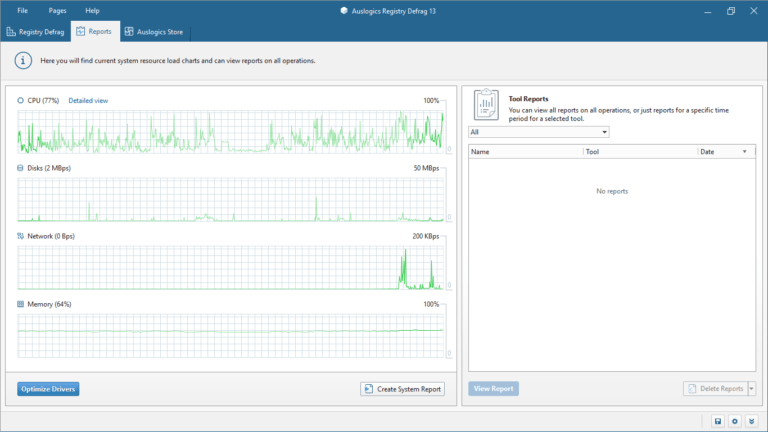Viewport: 768px width, 432px height.
Task: Click the blue info icon in the banner
Action: (22, 61)
